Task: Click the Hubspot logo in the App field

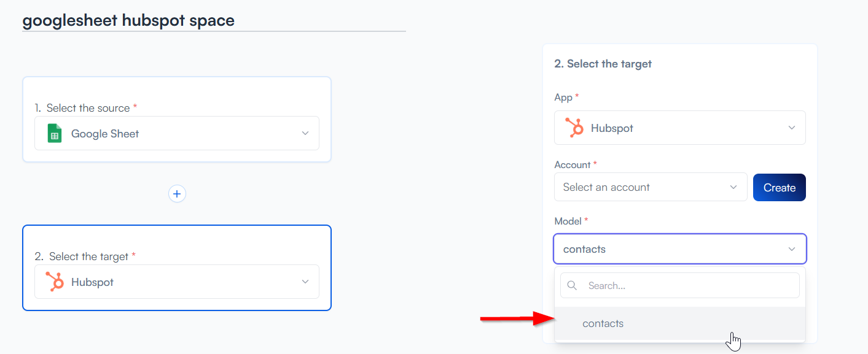Action: [574, 128]
